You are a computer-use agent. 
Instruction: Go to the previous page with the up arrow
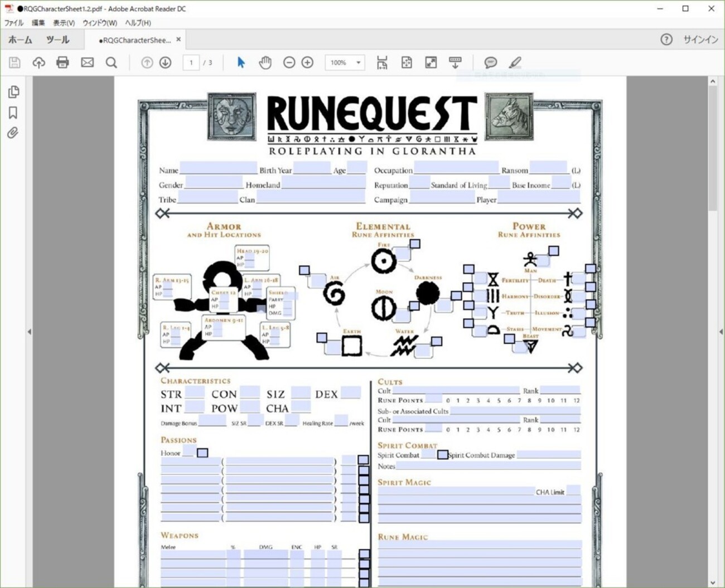[147, 62]
